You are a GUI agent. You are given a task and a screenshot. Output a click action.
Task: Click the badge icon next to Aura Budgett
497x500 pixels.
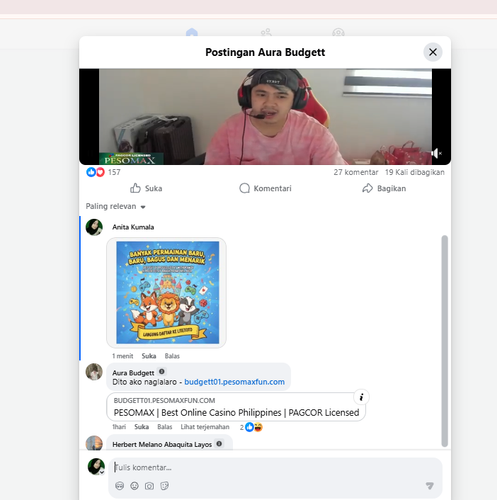click(x=162, y=371)
